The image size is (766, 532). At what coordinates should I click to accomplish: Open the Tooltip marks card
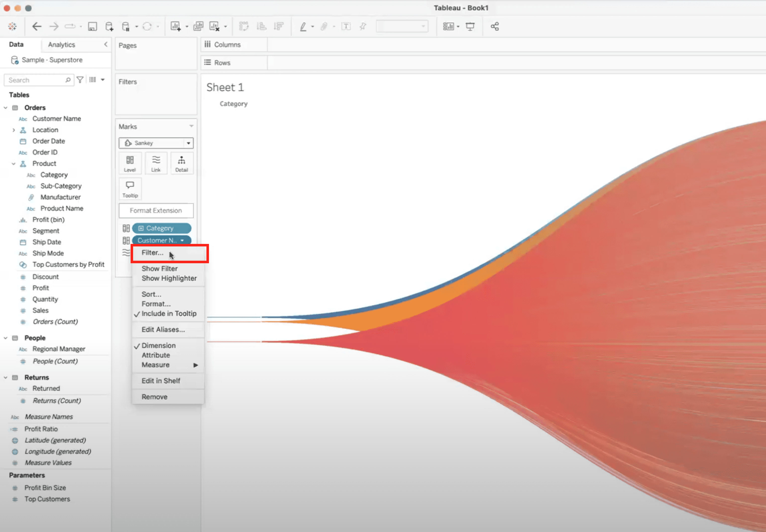point(130,188)
